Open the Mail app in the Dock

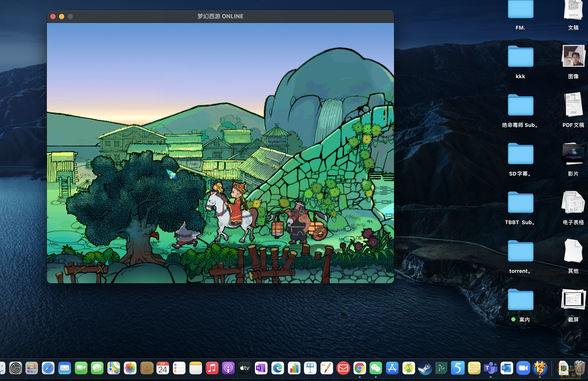[x=65, y=368]
